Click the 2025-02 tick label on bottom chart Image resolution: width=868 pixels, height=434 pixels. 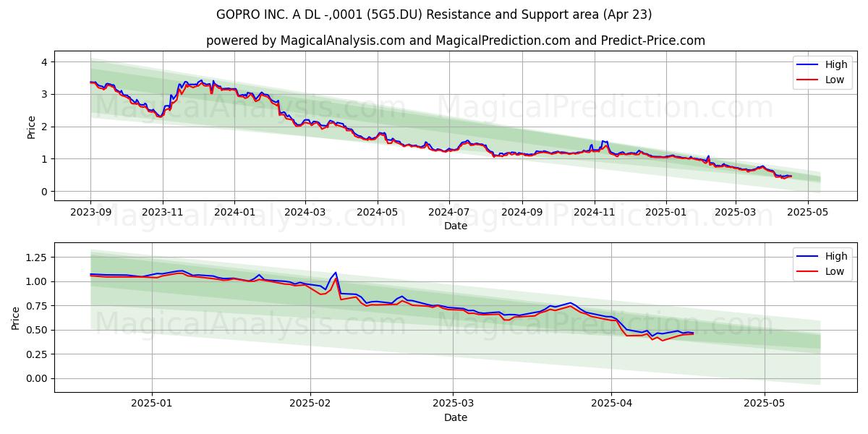310,404
